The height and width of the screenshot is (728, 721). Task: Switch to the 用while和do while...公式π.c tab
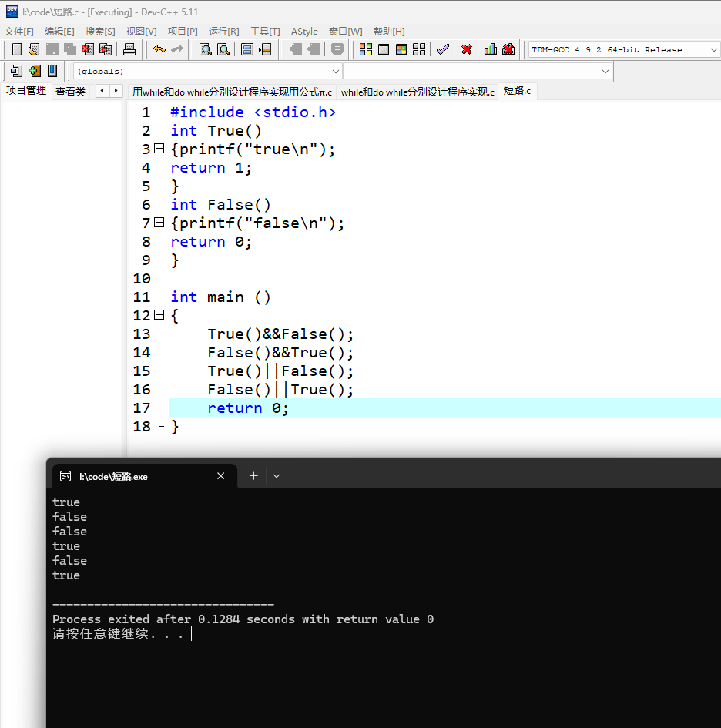(232, 92)
